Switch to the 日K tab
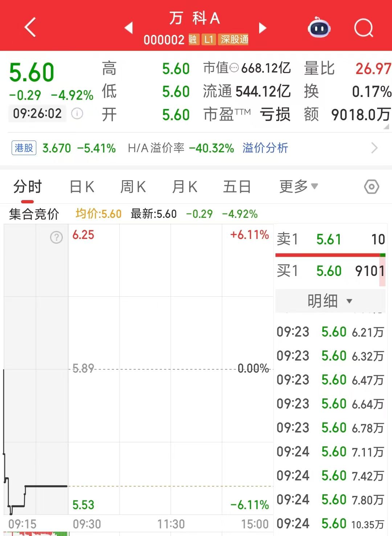Viewport: 392px width, 536px height. point(82,187)
